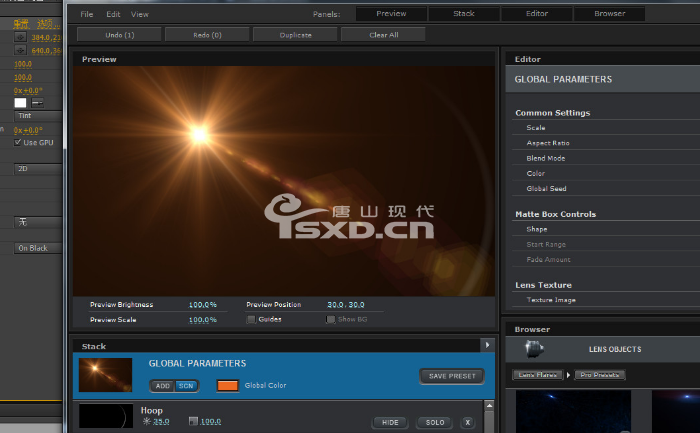Viewport: 700px width, 433px height.
Task: Click breadcrumb arrow between Lens Flares and Pro Presets
Action: [568, 375]
